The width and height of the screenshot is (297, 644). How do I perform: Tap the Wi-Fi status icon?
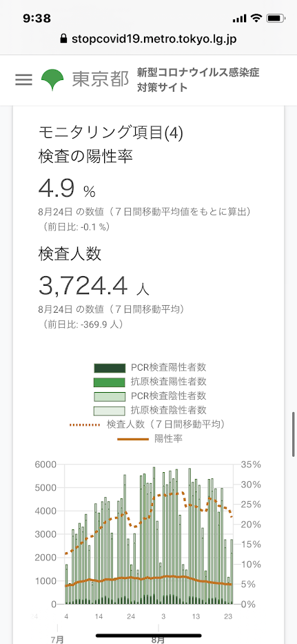257,18
